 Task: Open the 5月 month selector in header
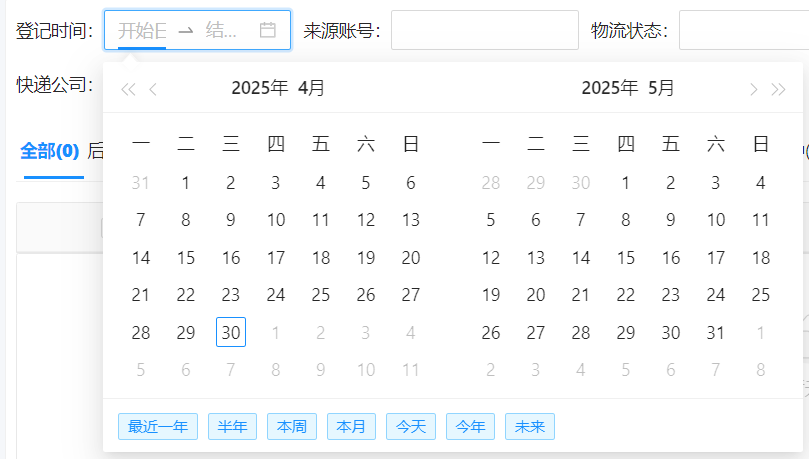[x=661, y=88]
